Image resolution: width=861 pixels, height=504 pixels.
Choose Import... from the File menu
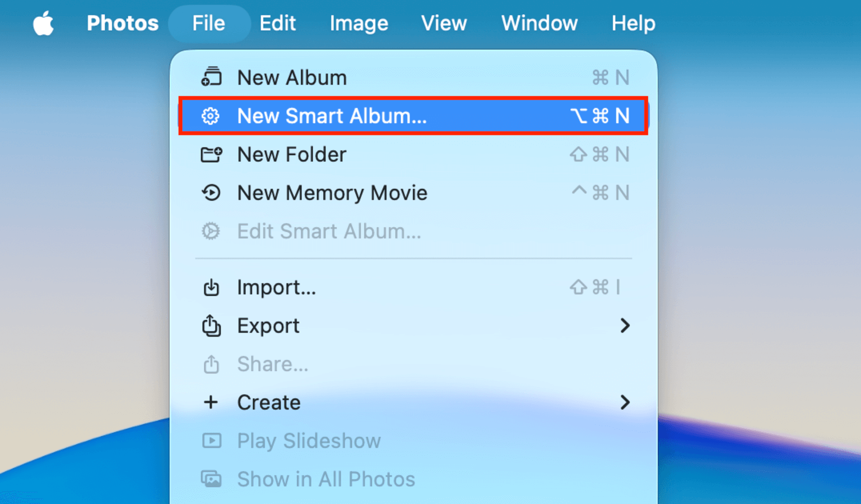276,287
